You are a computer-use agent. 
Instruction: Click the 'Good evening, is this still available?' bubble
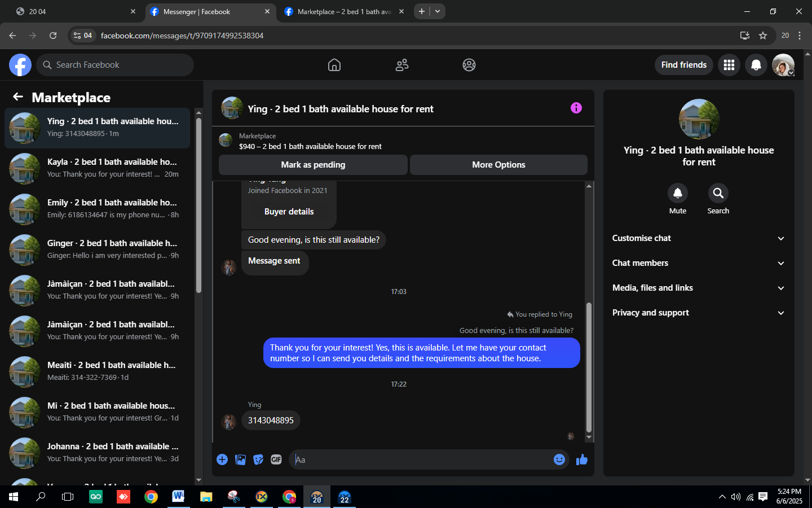[x=314, y=240]
